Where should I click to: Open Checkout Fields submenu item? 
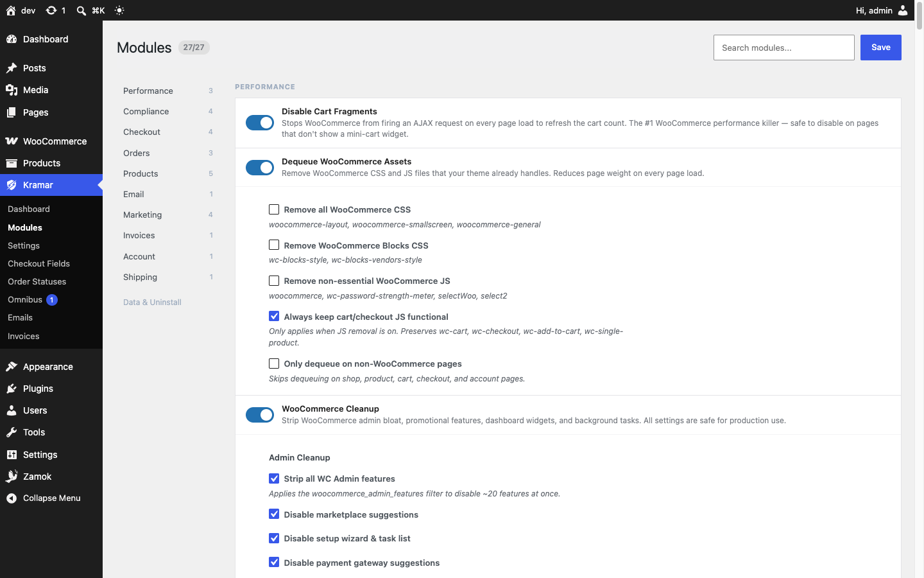38,264
